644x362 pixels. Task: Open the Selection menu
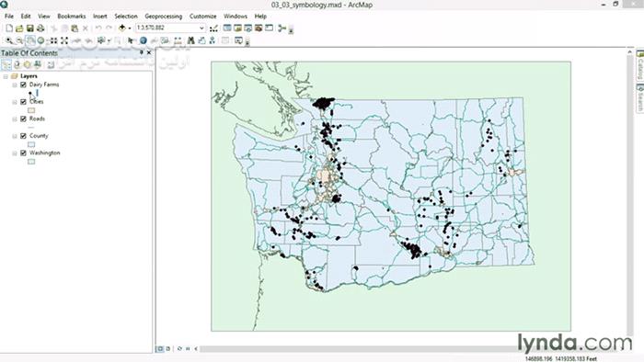126,16
